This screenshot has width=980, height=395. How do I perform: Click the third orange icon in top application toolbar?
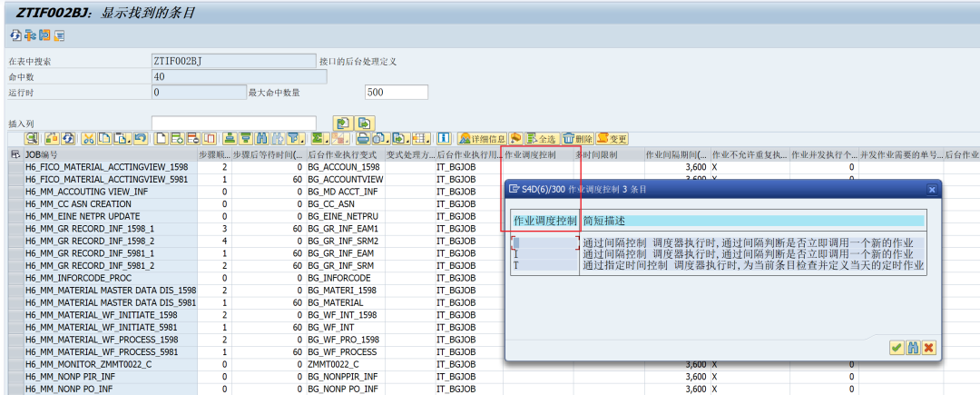pyautogui.click(x=44, y=35)
